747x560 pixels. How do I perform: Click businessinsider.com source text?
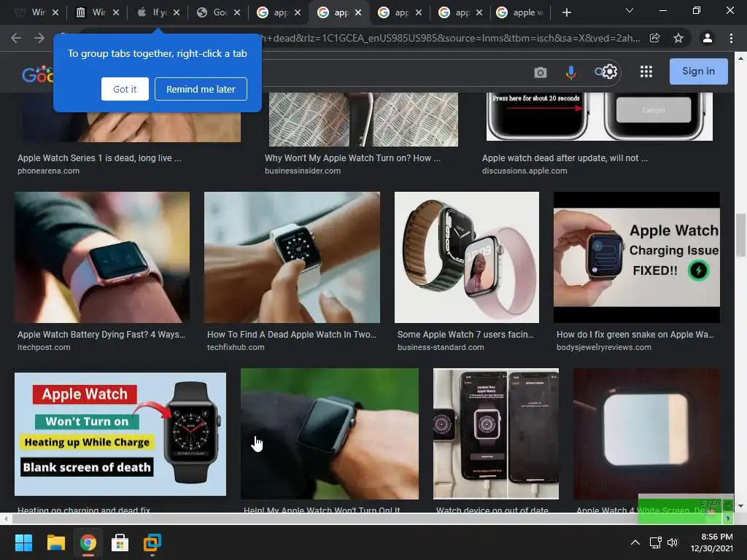[303, 171]
